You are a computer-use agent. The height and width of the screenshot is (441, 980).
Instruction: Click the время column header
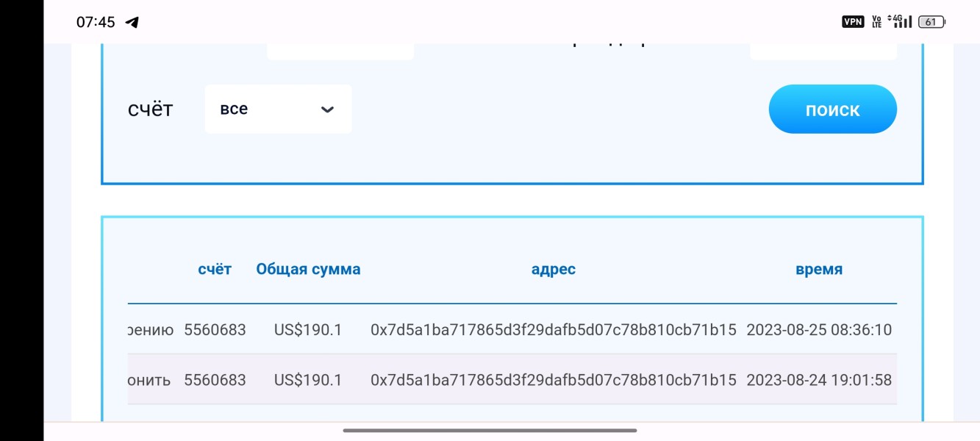point(819,269)
